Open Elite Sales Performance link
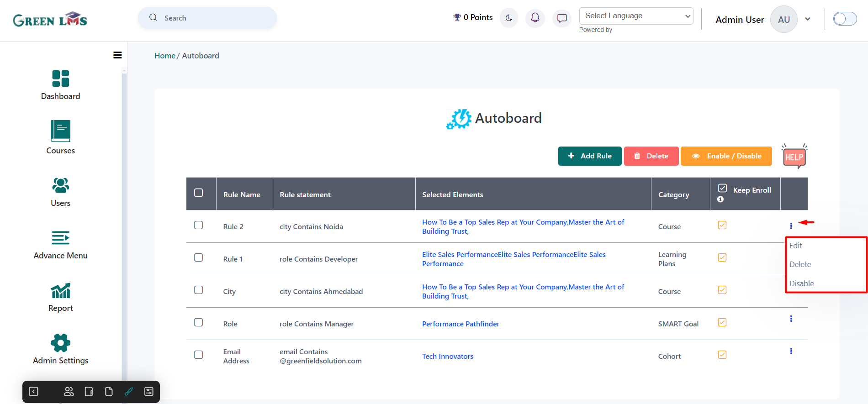The image size is (868, 404). coord(514,259)
